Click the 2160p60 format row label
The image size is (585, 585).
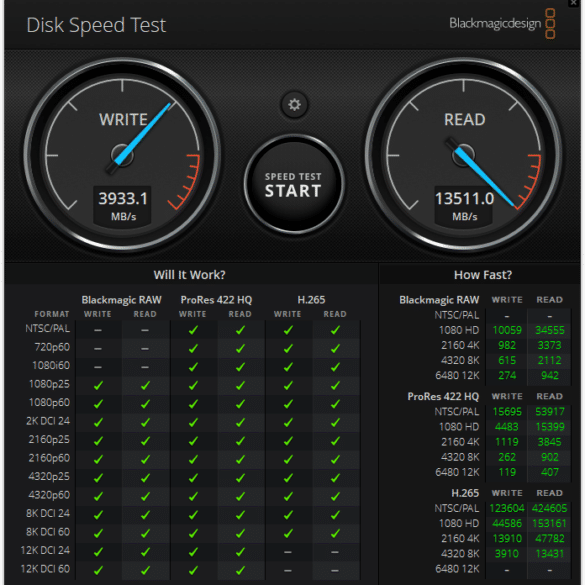49,458
